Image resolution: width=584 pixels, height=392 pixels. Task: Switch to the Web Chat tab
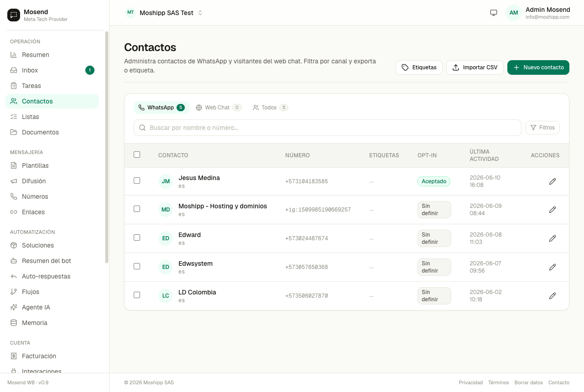[219, 108]
